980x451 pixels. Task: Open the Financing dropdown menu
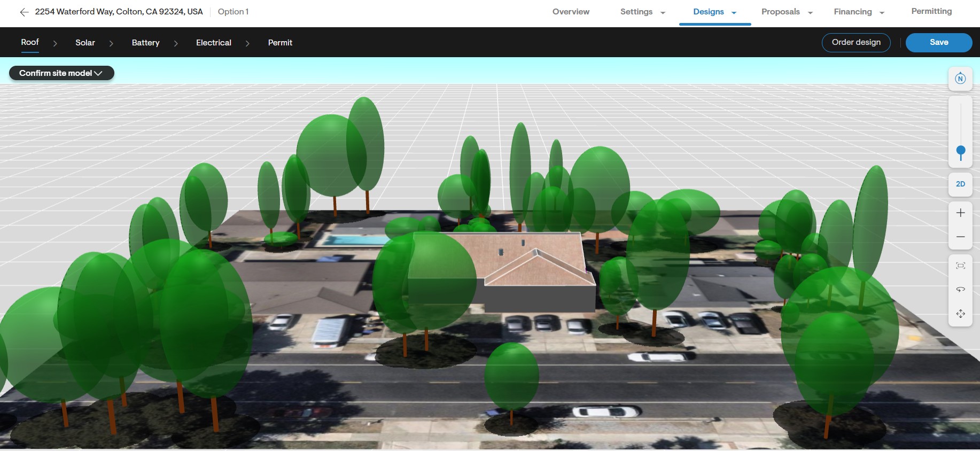click(x=859, y=12)
